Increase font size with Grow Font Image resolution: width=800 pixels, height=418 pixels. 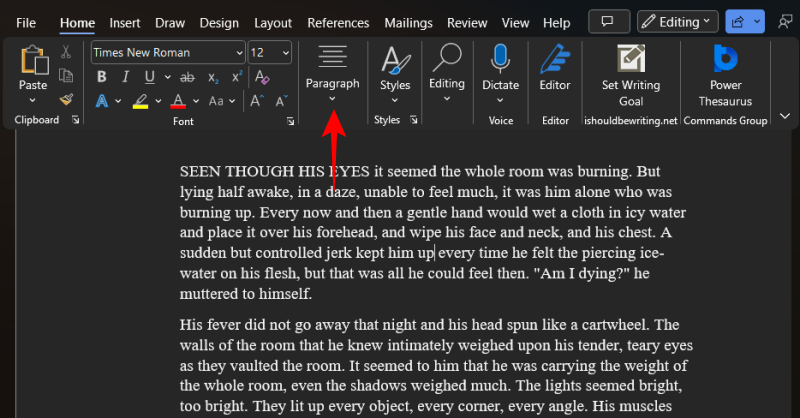point(257,100)
